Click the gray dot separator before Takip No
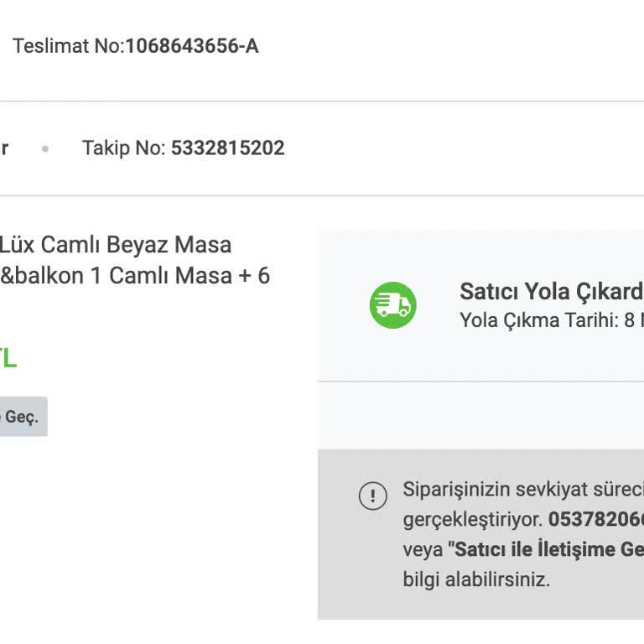This screenshot has height=644, width=644. pyautogui.click(x=45, y=149)
